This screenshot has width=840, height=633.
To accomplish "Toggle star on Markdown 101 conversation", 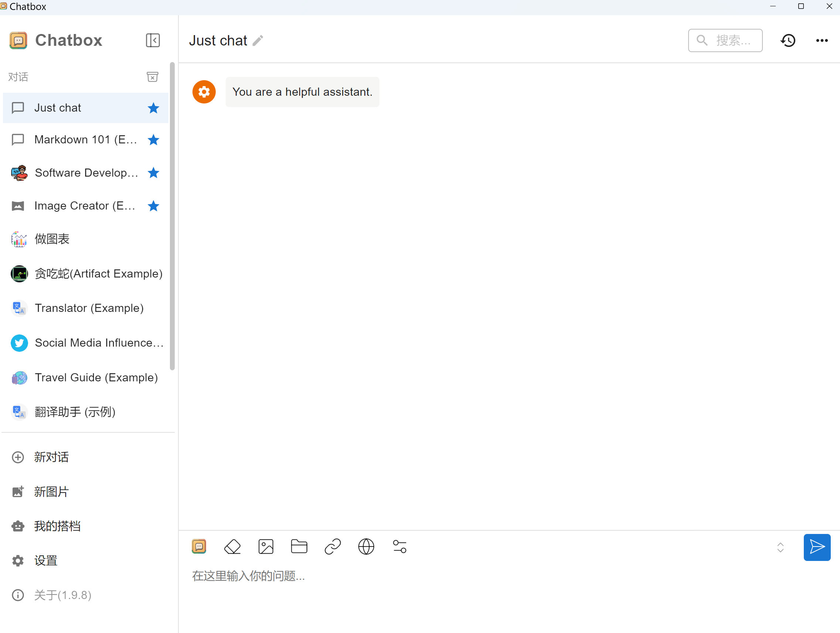I will tap(153, 140).
